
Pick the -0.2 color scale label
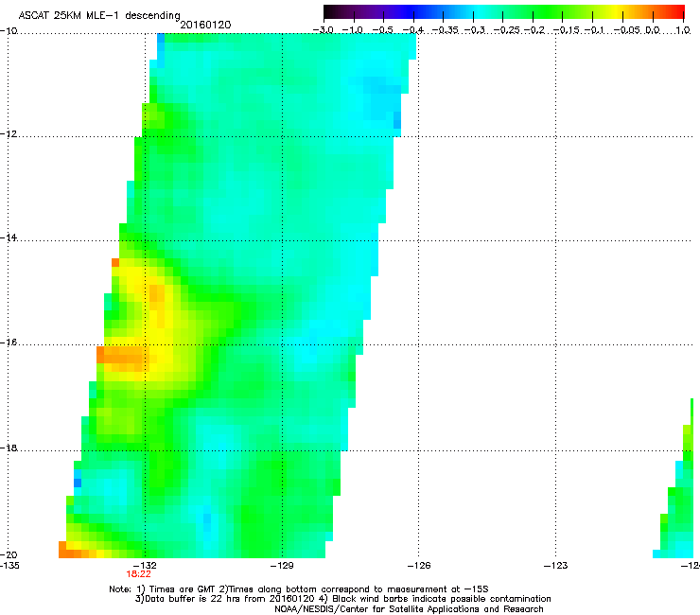(x=534, y=30)
